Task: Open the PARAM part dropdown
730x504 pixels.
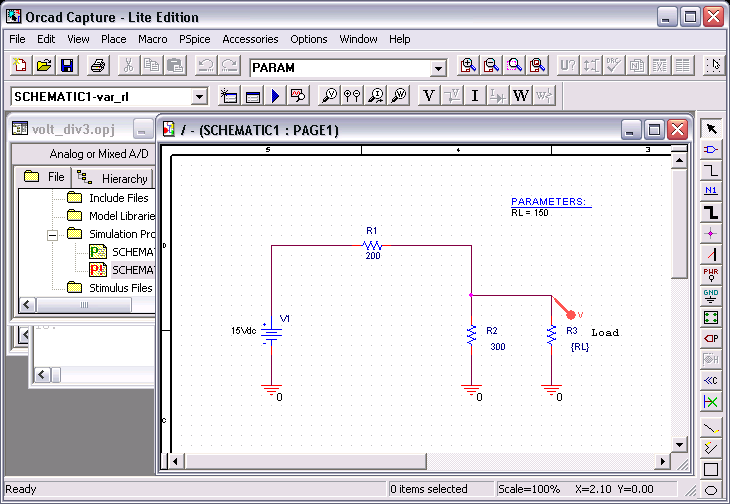Action: (438, 68)
